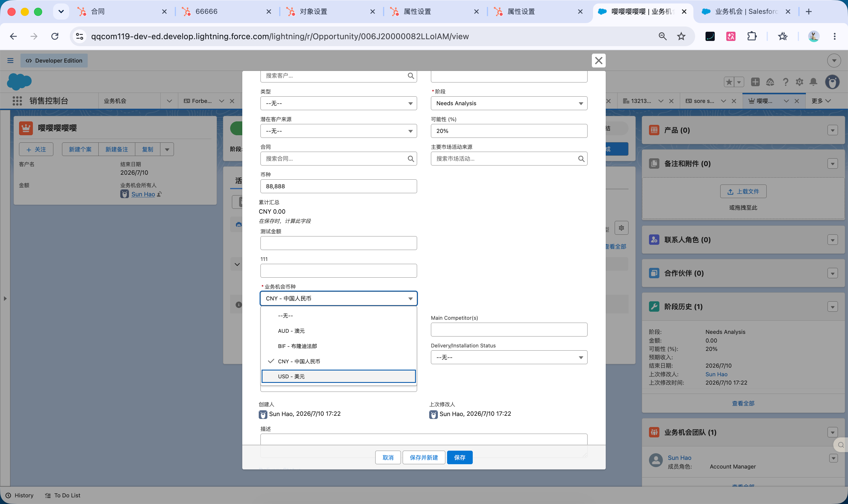Click the 保存 button

click(x=460, y=458)
